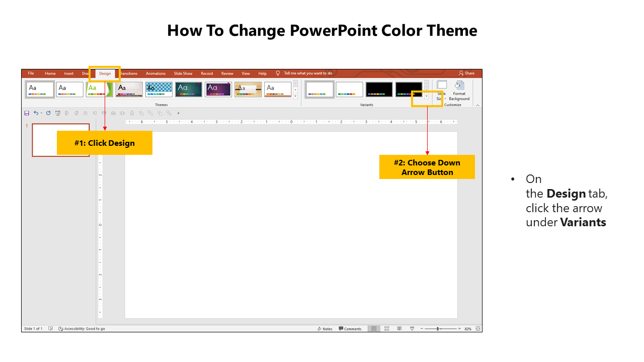Switch to Normal view icon
Viewport: 644px width, 362px height.
(x=374, y=329)
